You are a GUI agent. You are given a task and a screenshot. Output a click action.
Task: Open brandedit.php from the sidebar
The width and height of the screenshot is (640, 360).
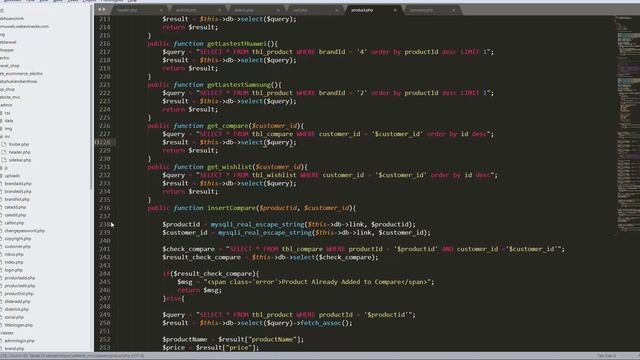click(18, 191)
